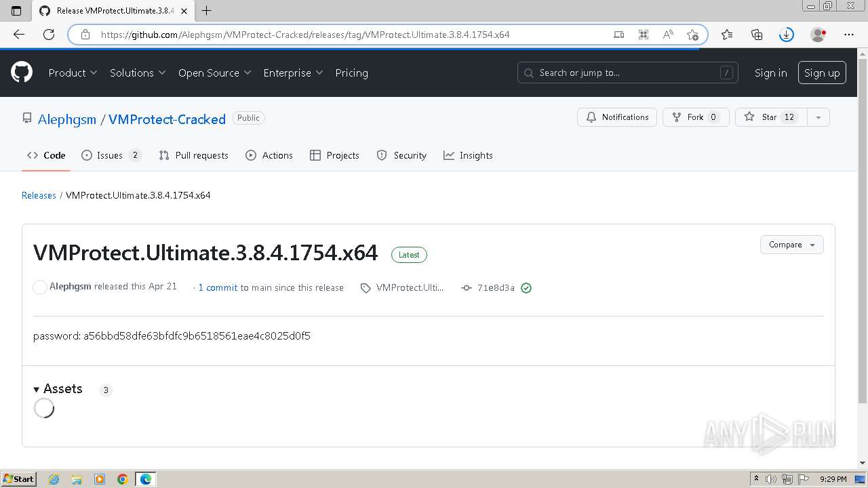Expand the Product menu
The image size is (868, 488).
(x=73, y=73)
